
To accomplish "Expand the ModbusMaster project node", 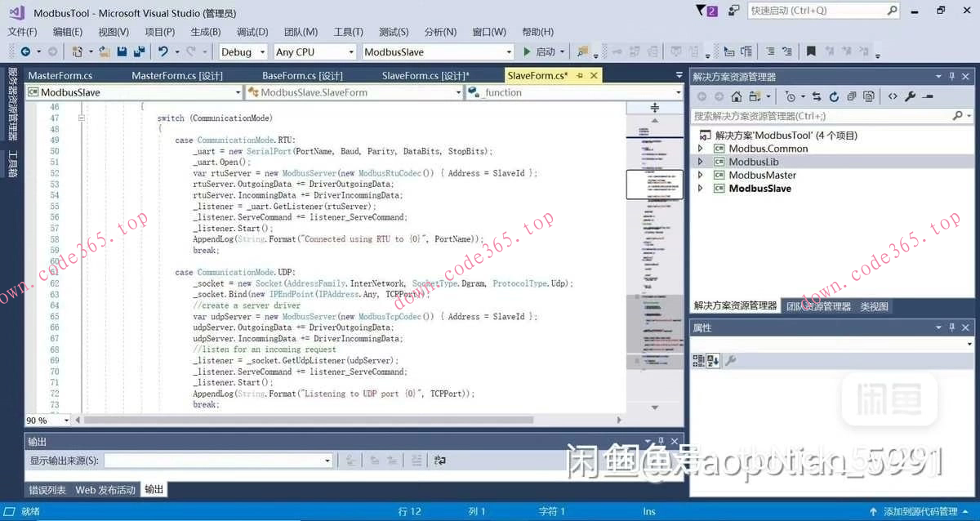I will [701, 175].
